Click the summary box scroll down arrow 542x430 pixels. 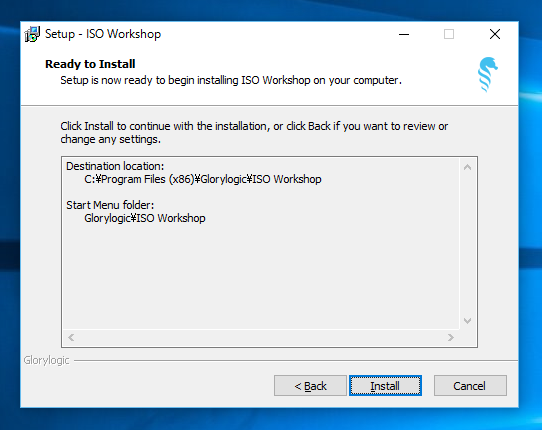click(467, 321)
